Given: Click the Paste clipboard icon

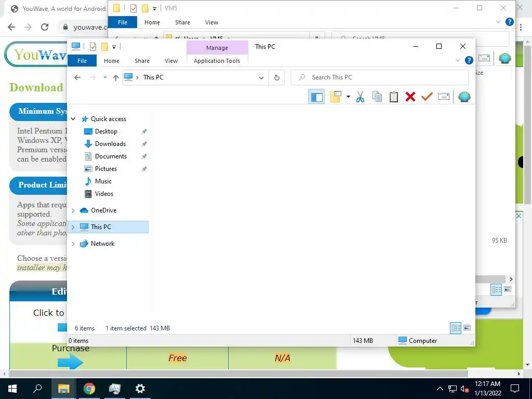Looking at the screenshot, I should click(x=394, y=97).
